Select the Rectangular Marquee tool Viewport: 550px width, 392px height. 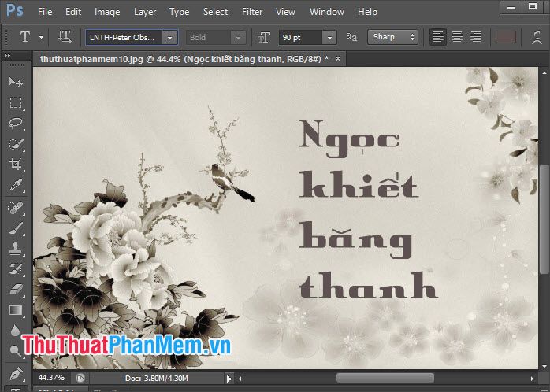pos(16,102)
